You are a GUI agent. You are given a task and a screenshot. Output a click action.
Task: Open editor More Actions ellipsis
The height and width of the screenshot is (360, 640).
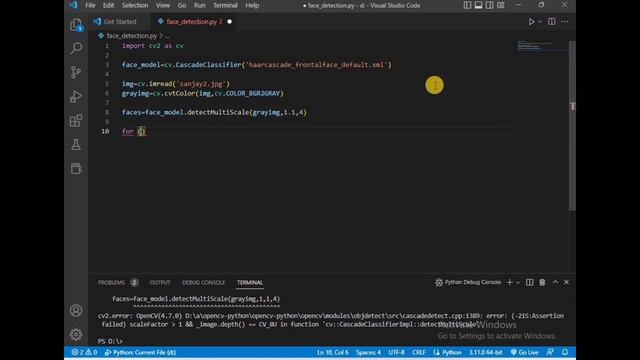point(564,22)
